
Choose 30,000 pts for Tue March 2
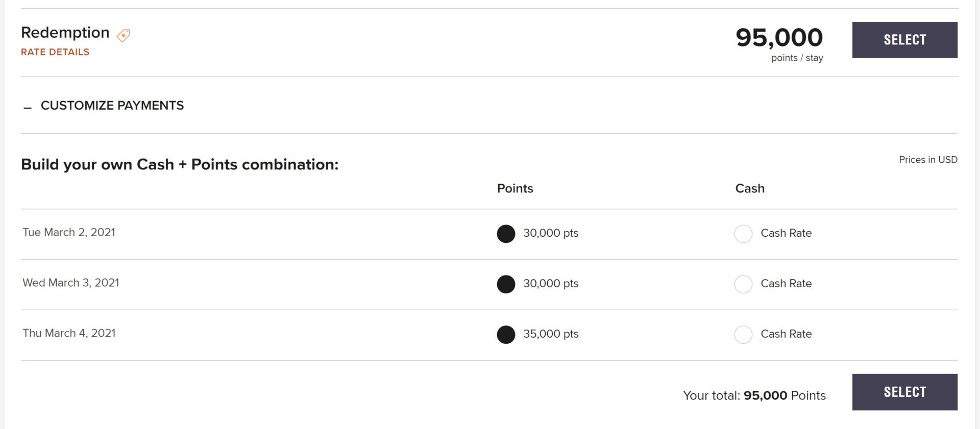(x=506, y=234)
